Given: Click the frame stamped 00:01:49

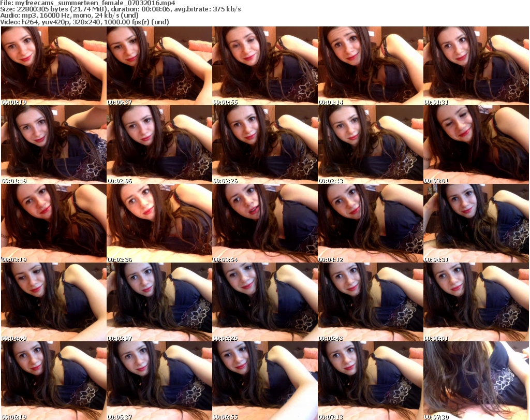Looking at the screenshot, I should tap(54, 144).
